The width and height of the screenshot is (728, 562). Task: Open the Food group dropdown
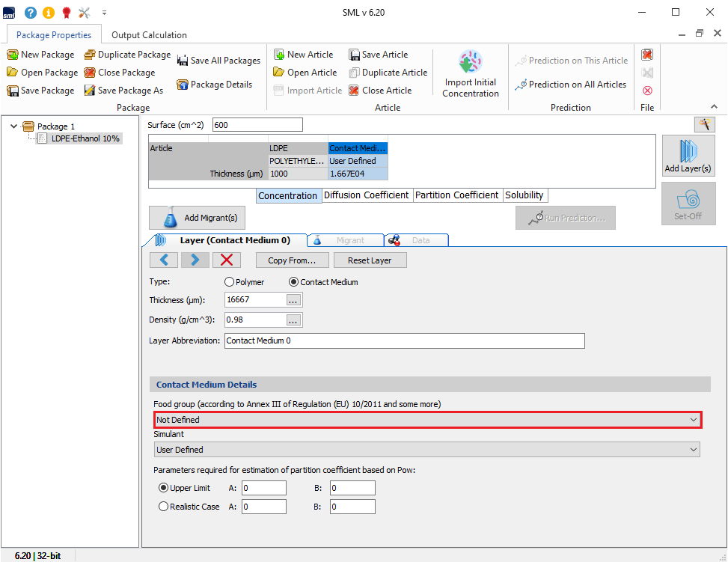tap(427, 420)
